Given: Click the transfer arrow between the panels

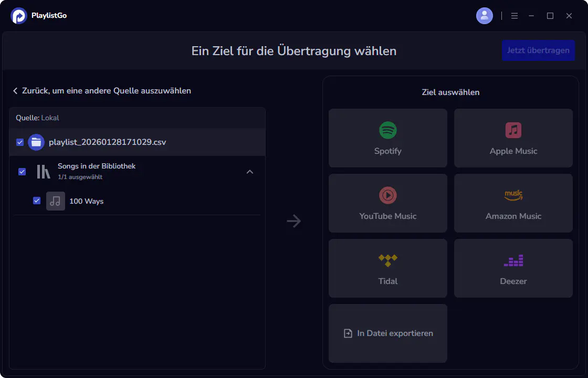Looking at the screenshot, I should (294, 221).
